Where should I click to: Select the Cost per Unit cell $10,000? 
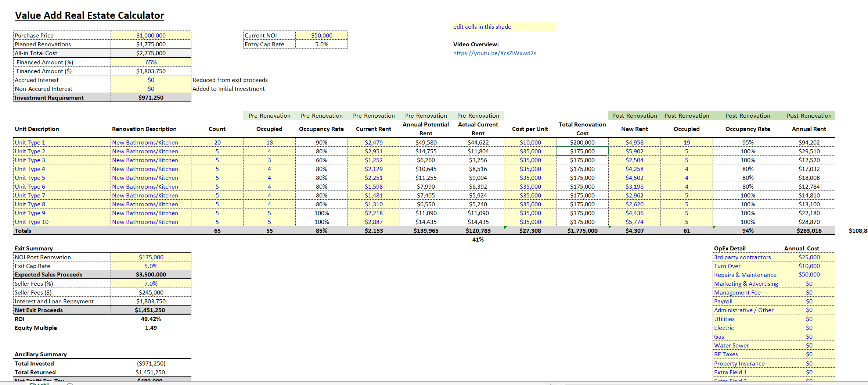pyautogui.click(x=530, y=142)
